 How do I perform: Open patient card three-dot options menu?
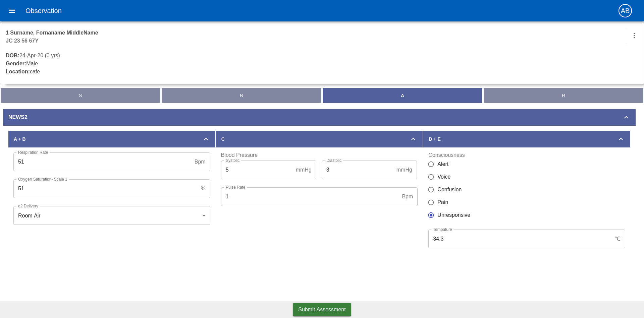pos(634,36)
